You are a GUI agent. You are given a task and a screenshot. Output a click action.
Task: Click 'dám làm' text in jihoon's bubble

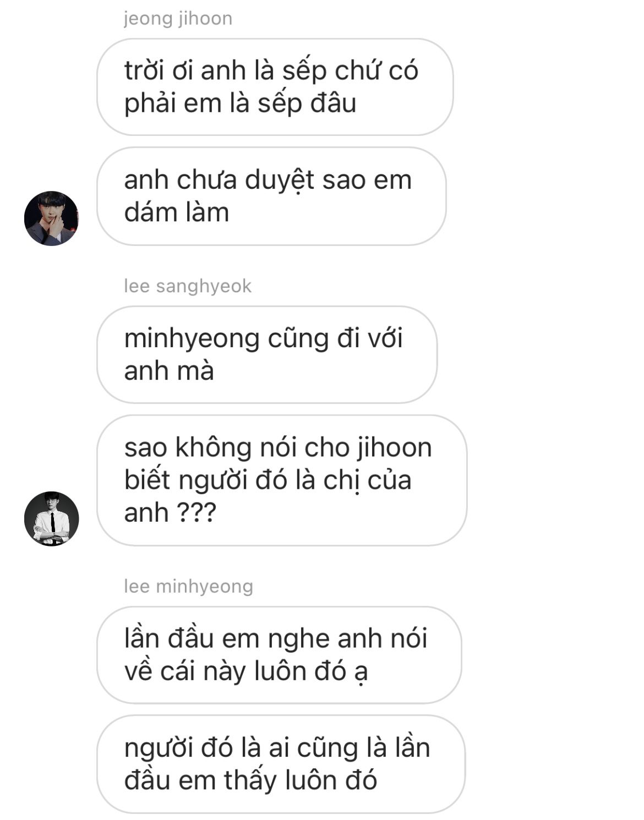pyautogui.click(x=177, y=212)
